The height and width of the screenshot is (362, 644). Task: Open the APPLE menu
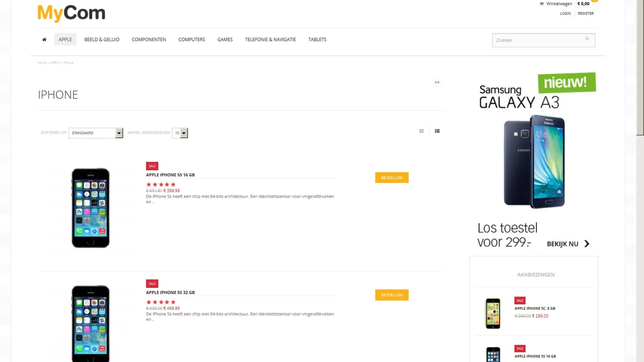click(x=65, y=39)
